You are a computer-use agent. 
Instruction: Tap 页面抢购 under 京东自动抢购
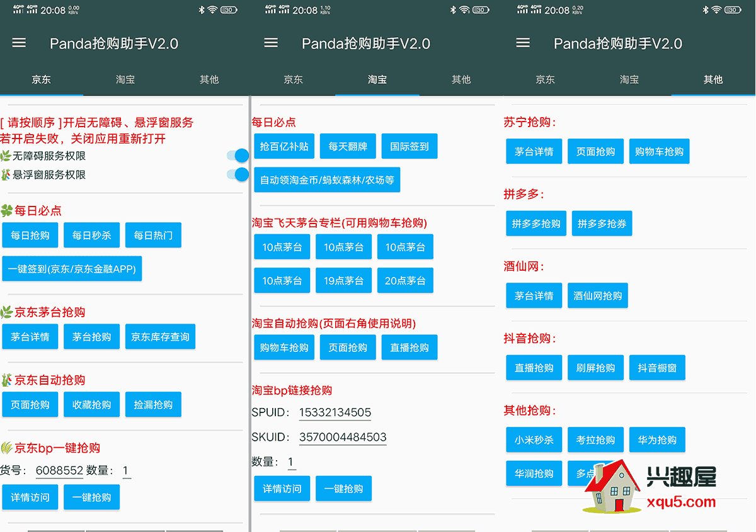[30, 405]
